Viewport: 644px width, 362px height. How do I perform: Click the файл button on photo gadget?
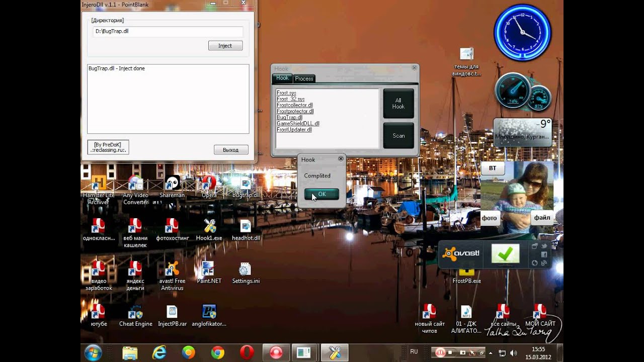click(x=542, y=218)
